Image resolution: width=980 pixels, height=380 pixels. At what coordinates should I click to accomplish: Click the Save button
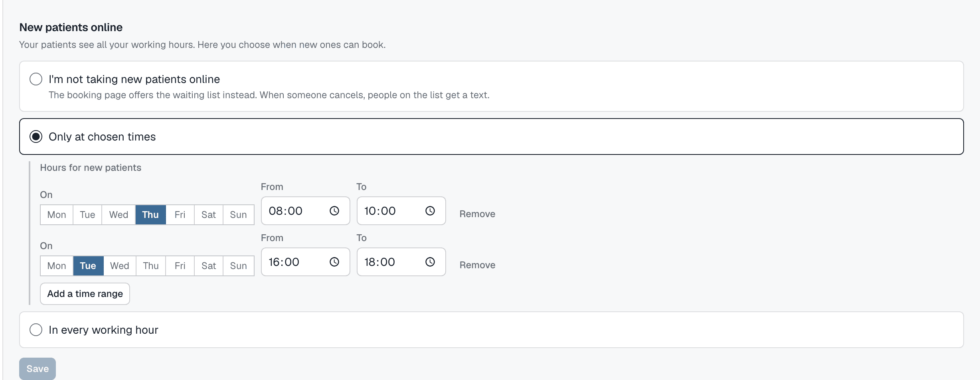pos(38,368)
